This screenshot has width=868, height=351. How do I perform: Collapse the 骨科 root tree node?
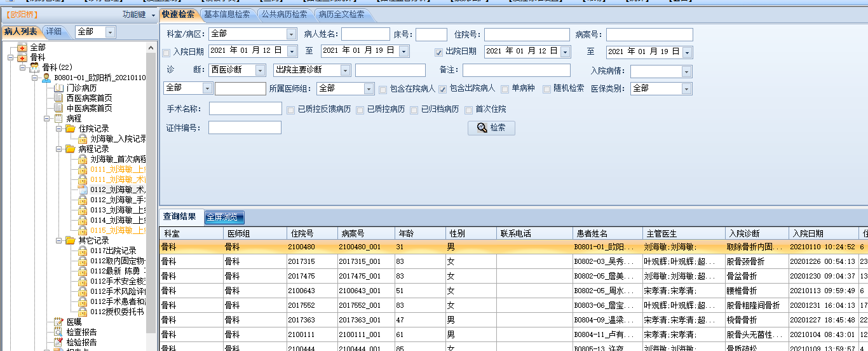coord(11,57)
